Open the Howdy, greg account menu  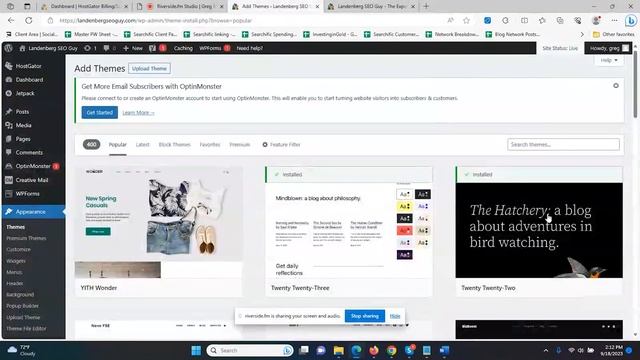pos(609,48)
